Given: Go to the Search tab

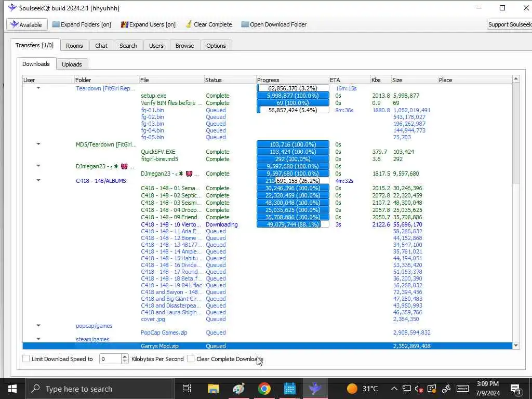Looking at the screenshot, I should (x=128, y=46).
